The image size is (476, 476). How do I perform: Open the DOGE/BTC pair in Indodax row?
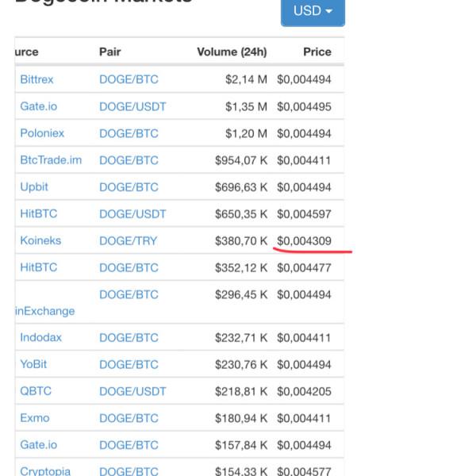129,337
